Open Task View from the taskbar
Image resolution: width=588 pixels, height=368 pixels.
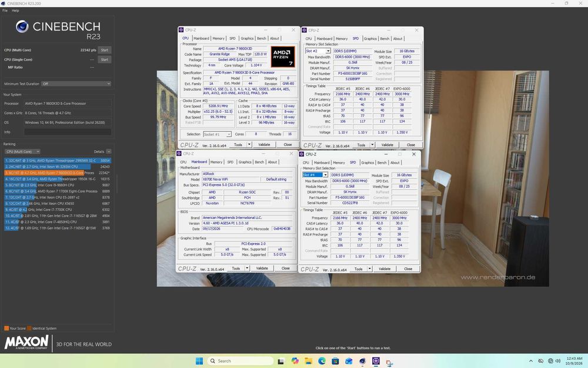281,362
